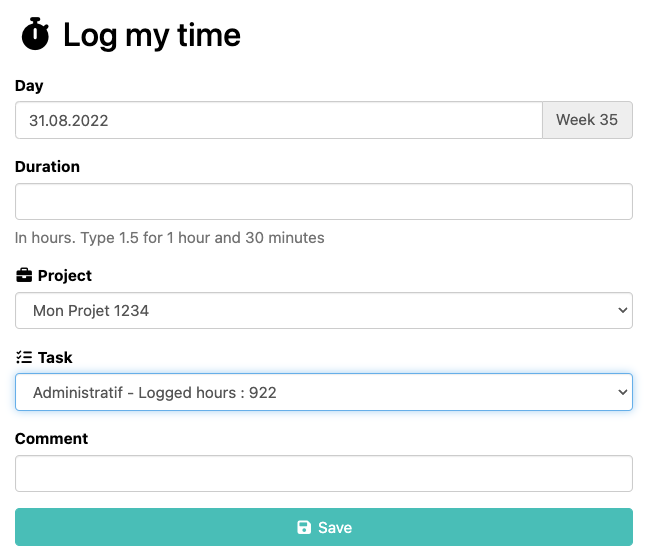Click the stopwatch icon beside the title
Viewport: 647px width, 557px height.
click(x=36, y=34)
